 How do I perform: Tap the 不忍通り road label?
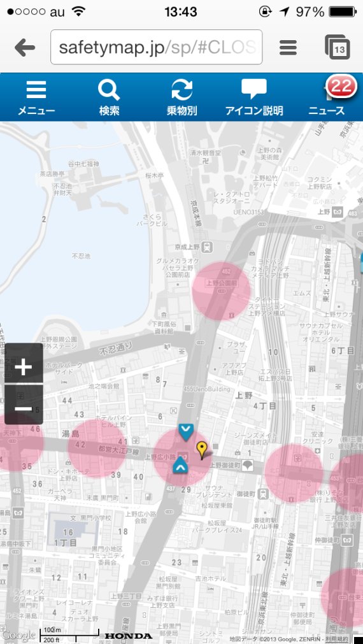(116, 350)
